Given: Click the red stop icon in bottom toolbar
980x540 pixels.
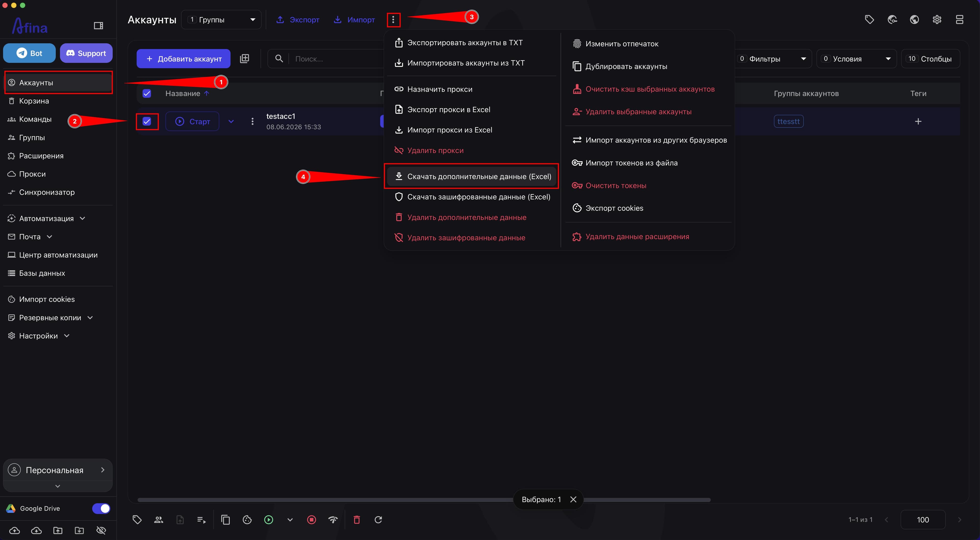Looking at the screenshot, I should 312,520.
